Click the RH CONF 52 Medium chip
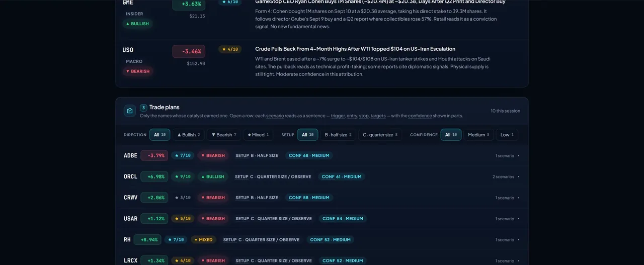Image resolution: width=644 pixels, height=265 pixels. (331, 240)
